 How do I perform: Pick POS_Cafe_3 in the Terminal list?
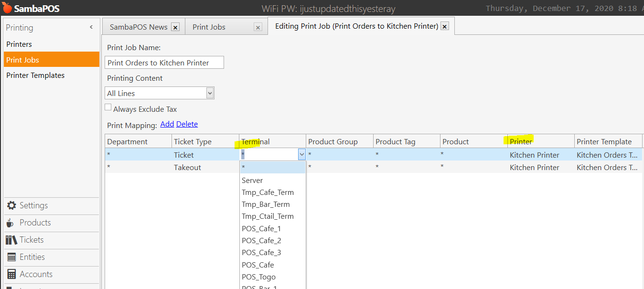[x=272, y=253]
